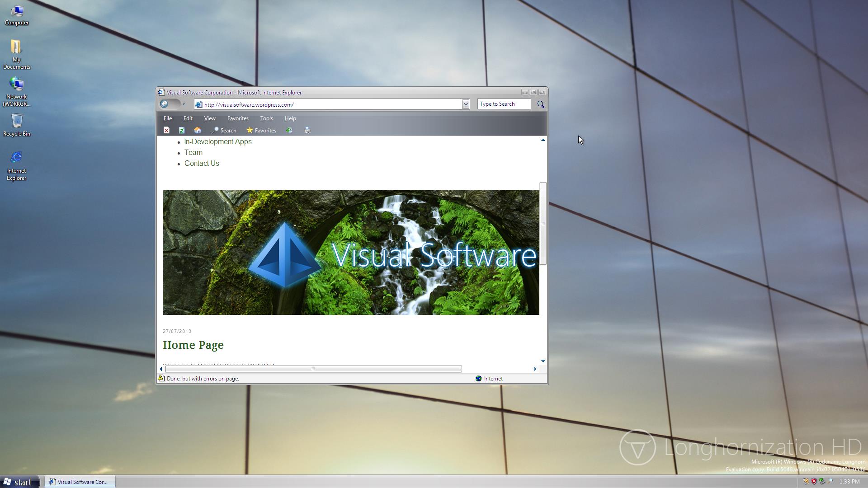Click the Refresh page icon
Viewport: 868px width, 488px height.
(x=182, y=130)
